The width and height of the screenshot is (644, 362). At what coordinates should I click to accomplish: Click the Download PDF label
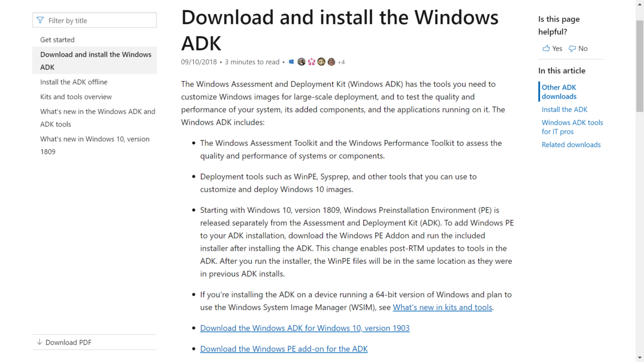tap(68, 342)
